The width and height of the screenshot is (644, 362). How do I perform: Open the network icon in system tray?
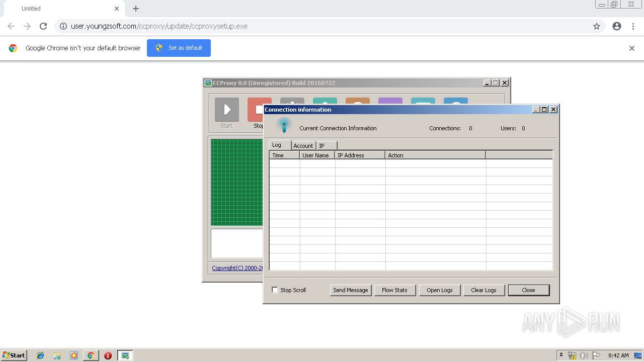572,355
